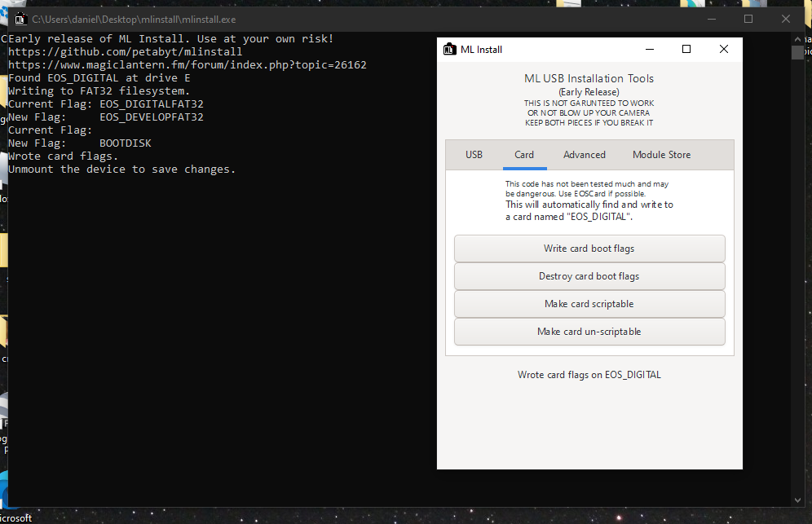Viewport: 812px width, 524px height.
Task: Click the magiclantern.fm forum URL in console
Action: tap(188, 64)
